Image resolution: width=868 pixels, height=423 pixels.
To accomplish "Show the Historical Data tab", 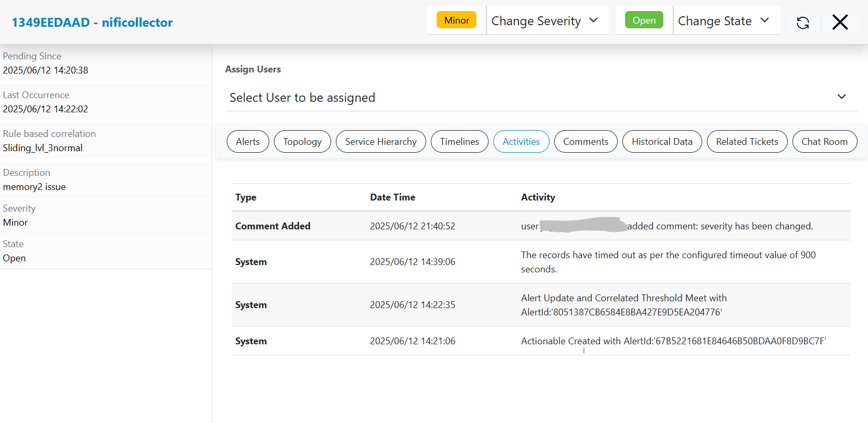I will pyautogui.click(x=662, y=142).
